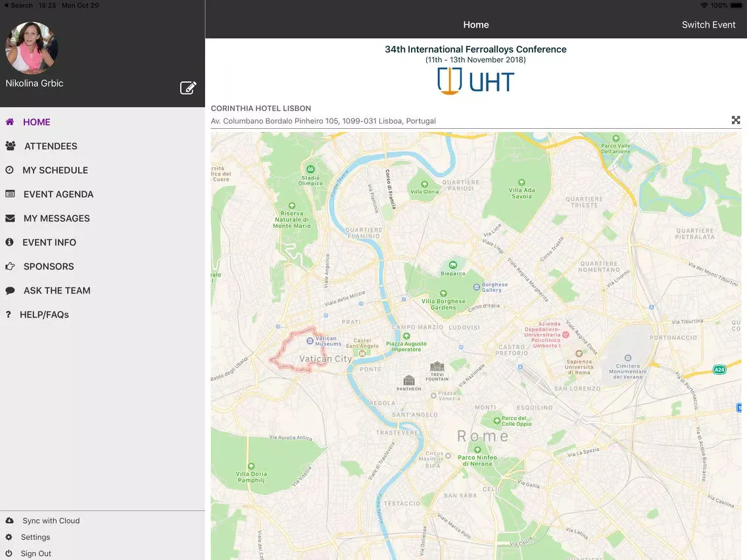Open MY MESSAGES
This screenshot has height=560, width=747.
[57, 218]
